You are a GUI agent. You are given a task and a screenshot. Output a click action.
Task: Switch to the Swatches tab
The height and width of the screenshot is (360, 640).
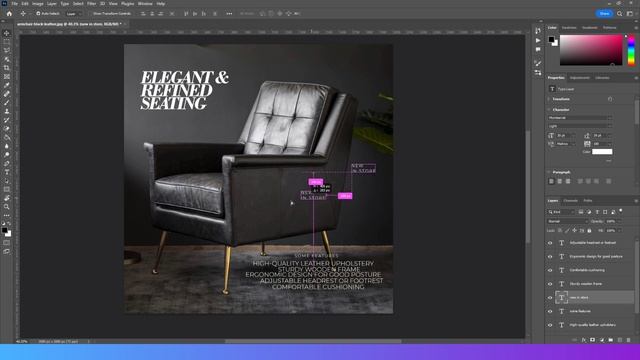(569, 28)
